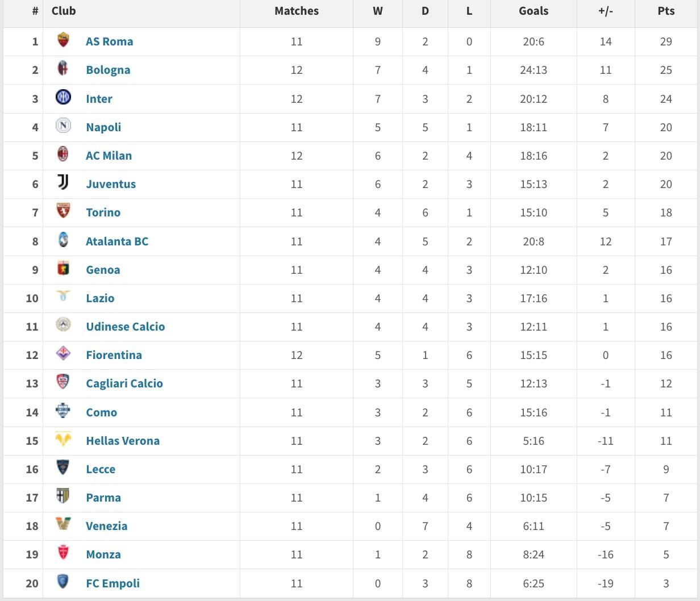700x601 pixels.
Task: Click the Pts column header
Action: point(666,11)
